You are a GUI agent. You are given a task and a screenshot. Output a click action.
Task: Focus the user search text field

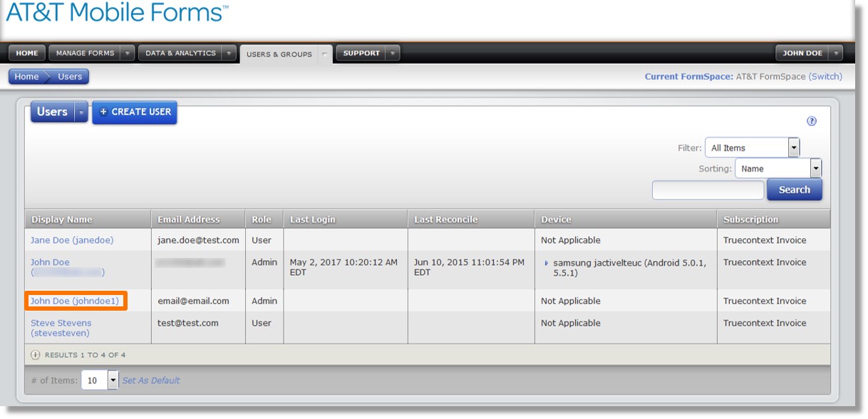(708, 190)
